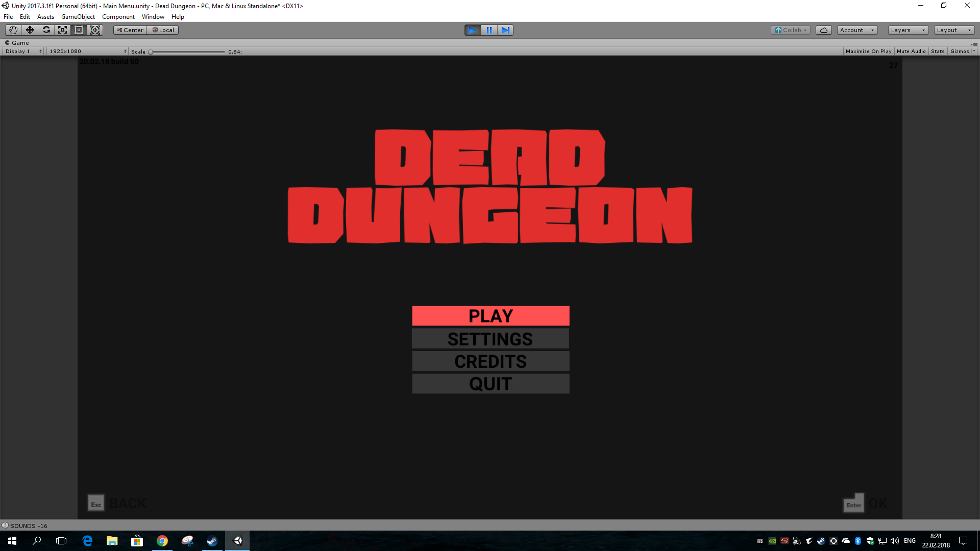
Task: Expand the Gizmos dropdown arrow
Action: [x=974, y=52]
